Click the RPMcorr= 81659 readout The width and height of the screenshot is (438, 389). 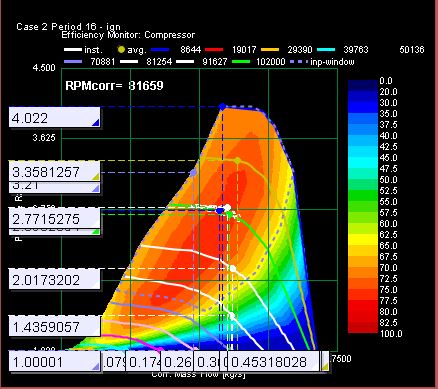(114, 86)
